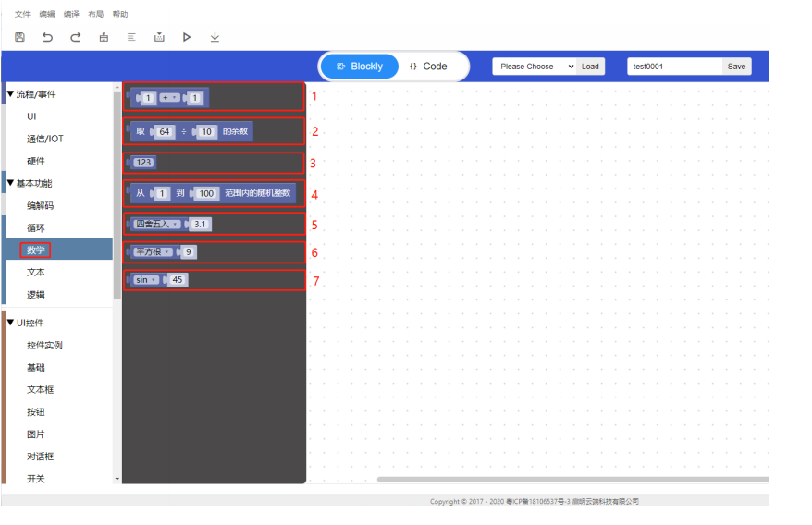
Task: Click the 9 value in square root block
Action: [x=189, y=251]
